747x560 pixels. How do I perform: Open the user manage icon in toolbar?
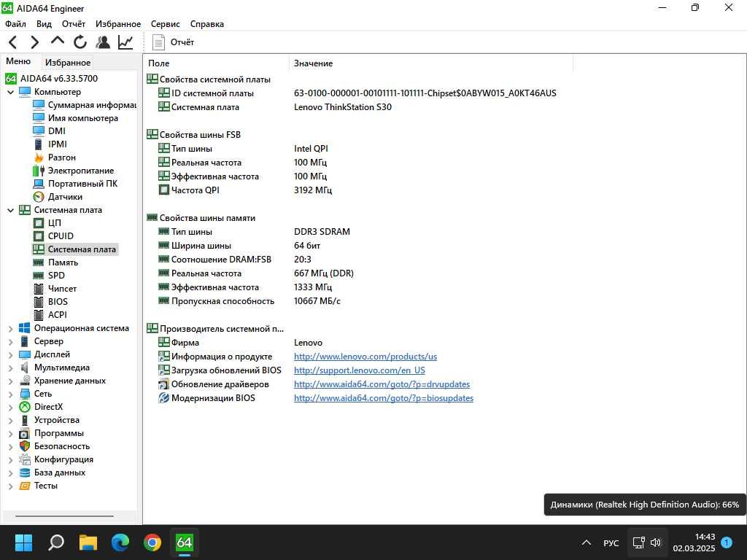click(x=102, y=42)
